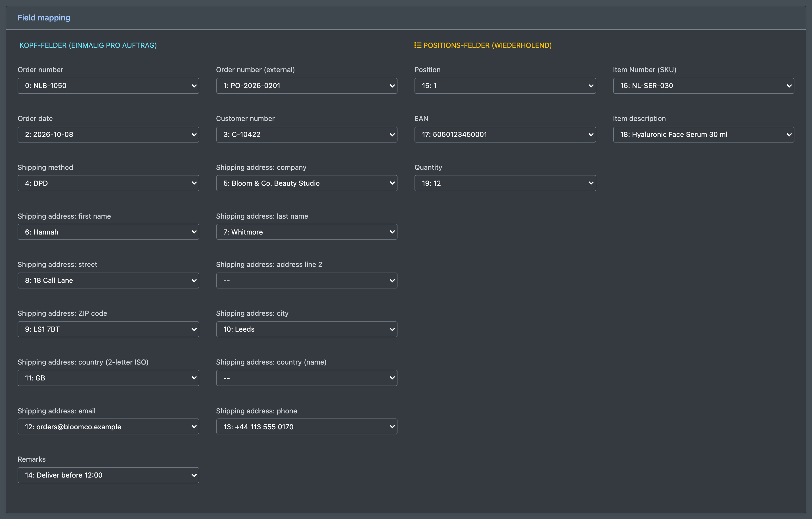812x519 pixels.
Task: Click the Item description label
Action: coord(639,118)
